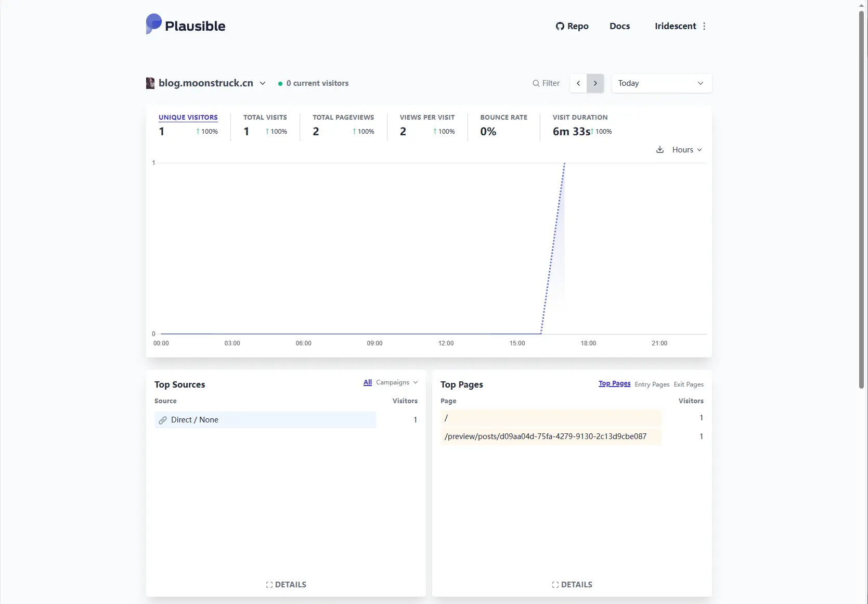
Task: Open Docs in the header
Action: (x=619, y=26)
